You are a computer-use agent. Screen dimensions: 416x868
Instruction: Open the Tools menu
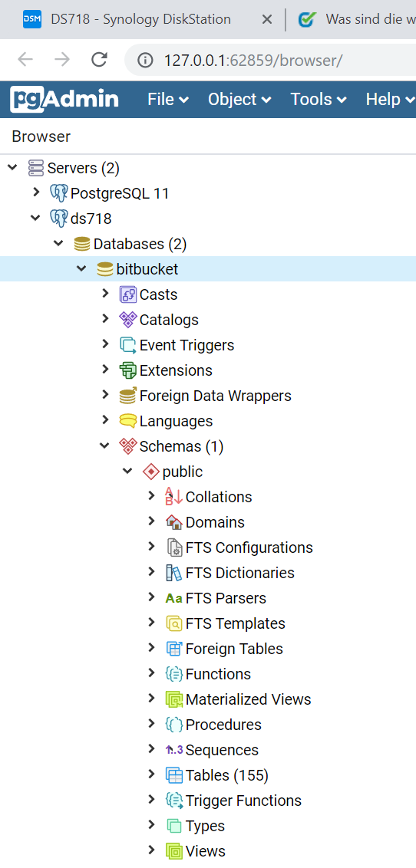[x=319, y=99]
